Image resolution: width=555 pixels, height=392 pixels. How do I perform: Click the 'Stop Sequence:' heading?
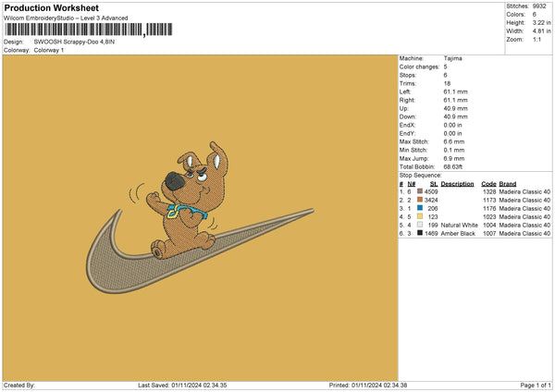coord(421,176)
